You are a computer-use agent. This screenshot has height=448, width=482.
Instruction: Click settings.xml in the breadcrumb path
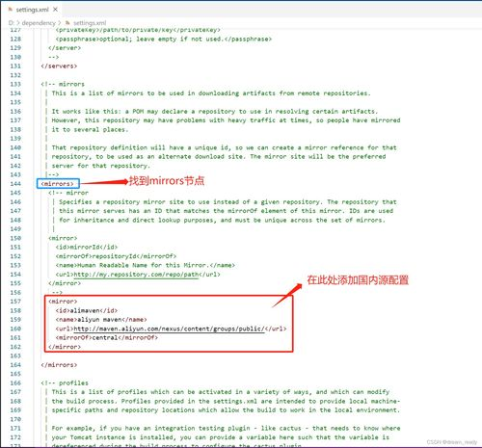[90, 23]
